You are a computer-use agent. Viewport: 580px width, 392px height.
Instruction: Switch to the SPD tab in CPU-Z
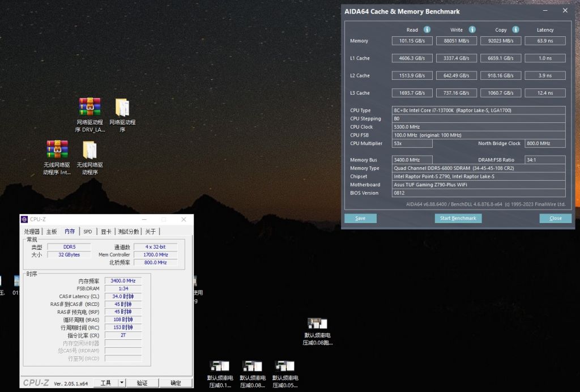point(88,231)
